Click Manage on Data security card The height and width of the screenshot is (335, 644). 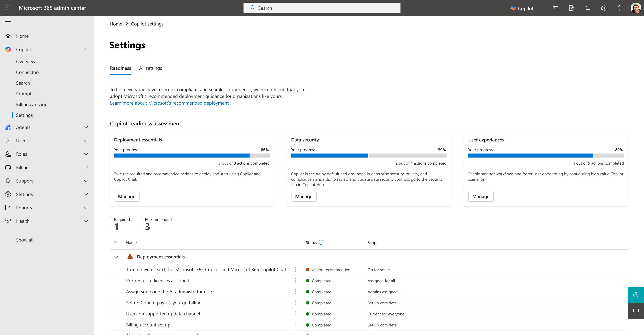[x=304, y=196]
